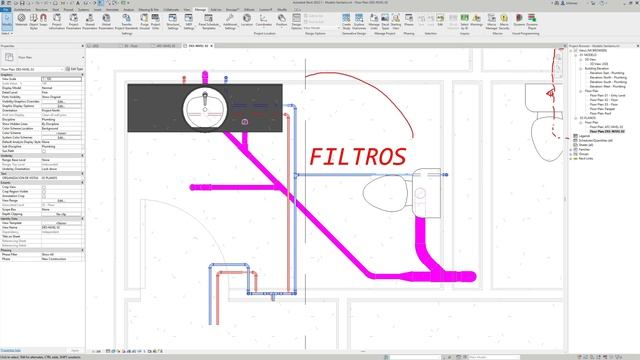Click the Sub-Discipline Plumbing value
The height and width of the screenshot is (360, 640).
click(61, 147)
